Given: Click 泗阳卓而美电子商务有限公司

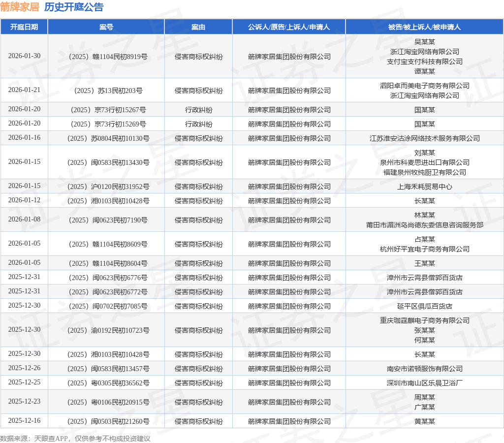Looking at the screenshot, I should coord(425,86).
